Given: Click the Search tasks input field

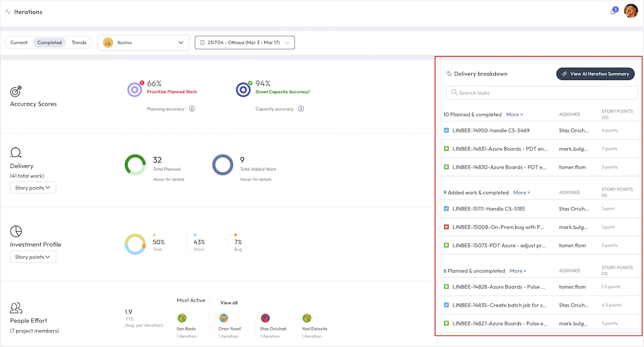Looking at the screenshot, I should 541,93.
